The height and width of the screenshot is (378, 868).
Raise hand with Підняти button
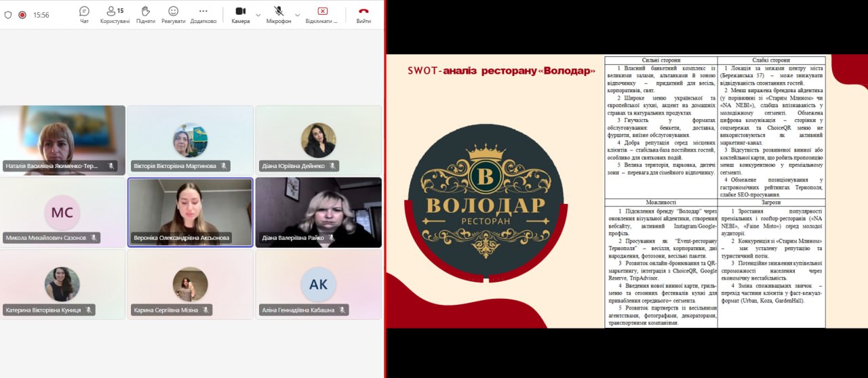point(145,15)
